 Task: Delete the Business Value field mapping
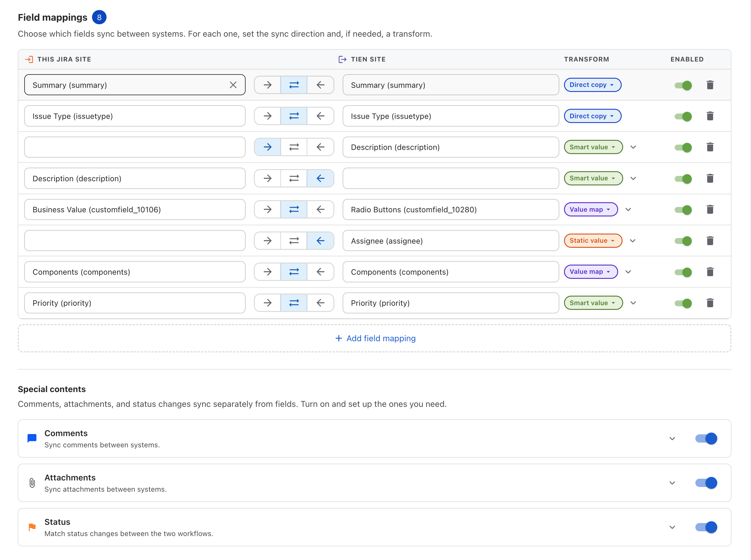(710, 210)
